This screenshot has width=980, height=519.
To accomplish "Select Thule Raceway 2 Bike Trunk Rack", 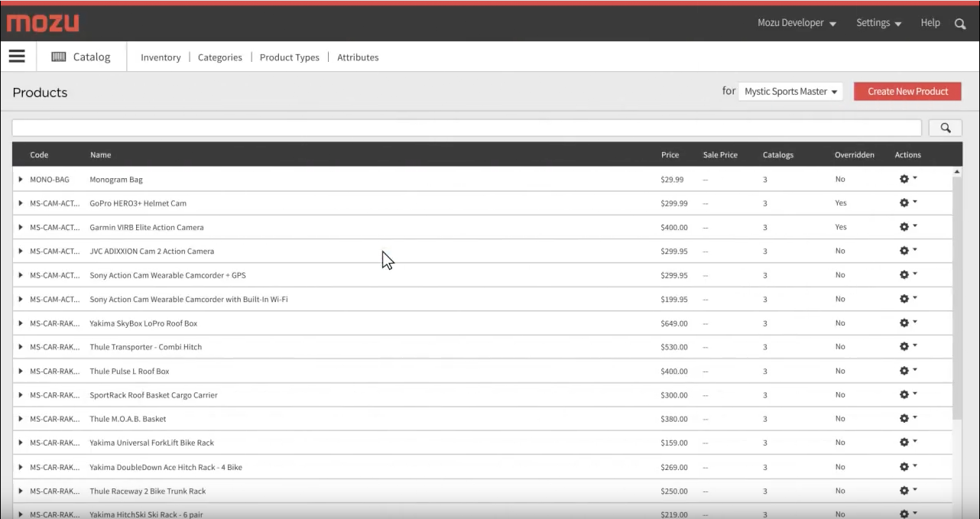I will pyautogui.click(x=148, y=491).
